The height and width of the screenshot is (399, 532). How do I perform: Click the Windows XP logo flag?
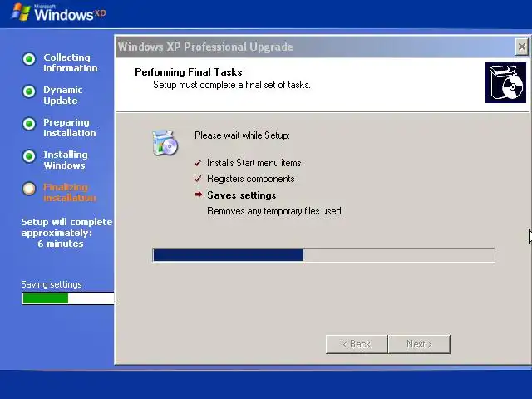tap(21, 12)
